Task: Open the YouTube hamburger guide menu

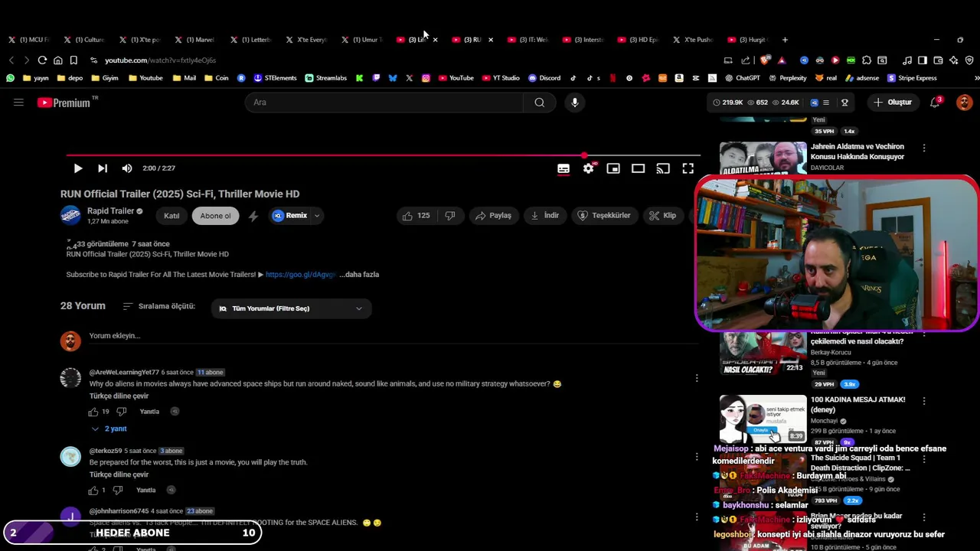Action: (18, 102)
